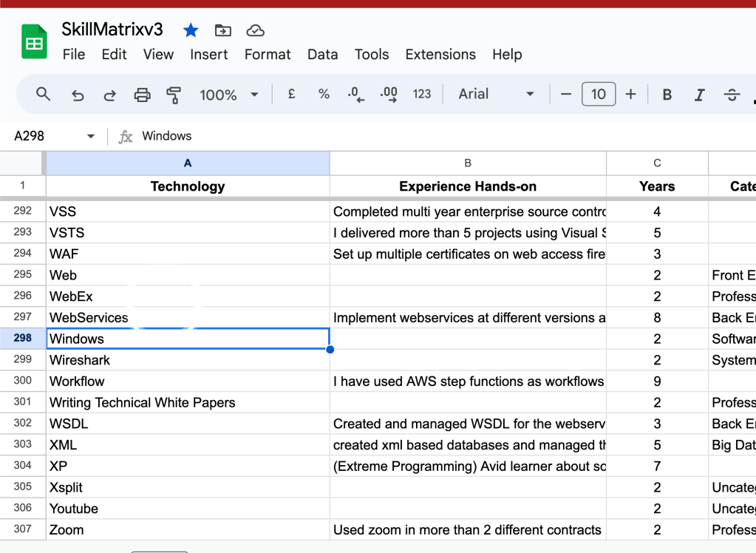Open more number formats 123

[422, 94]
